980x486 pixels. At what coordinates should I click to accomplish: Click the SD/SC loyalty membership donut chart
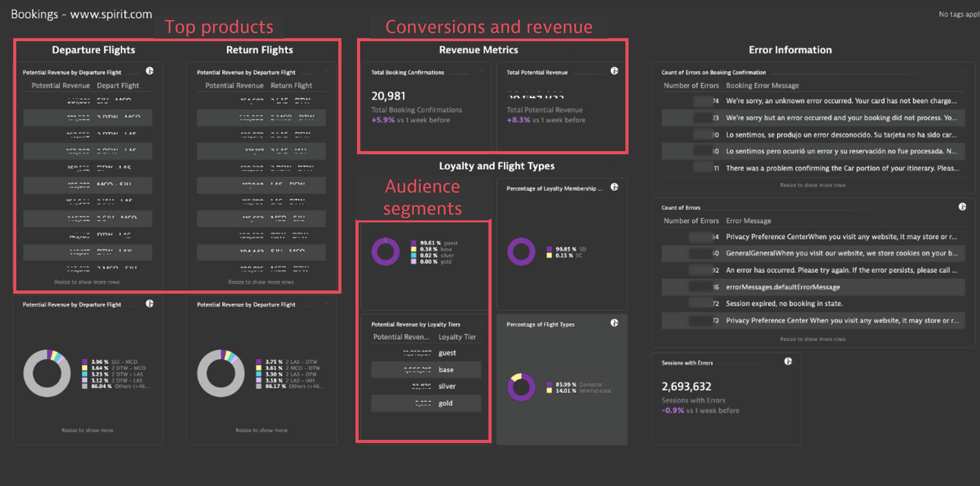[521, 252]
